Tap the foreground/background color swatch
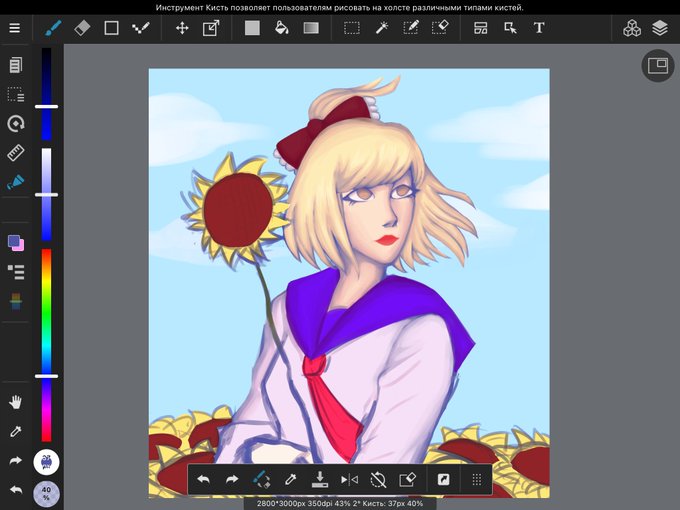The width and height of the screenshot is (680, 510). pyautogui.click(x=16, y=243)
